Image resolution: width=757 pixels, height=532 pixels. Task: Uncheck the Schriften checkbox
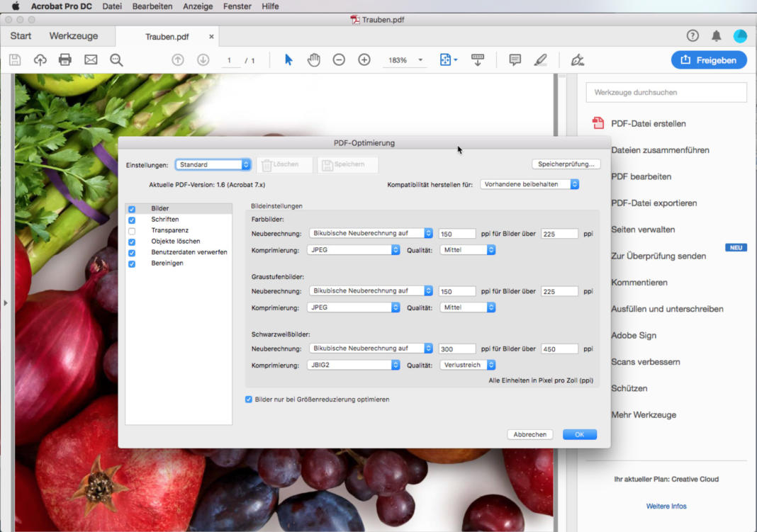[x=132, y=220]
